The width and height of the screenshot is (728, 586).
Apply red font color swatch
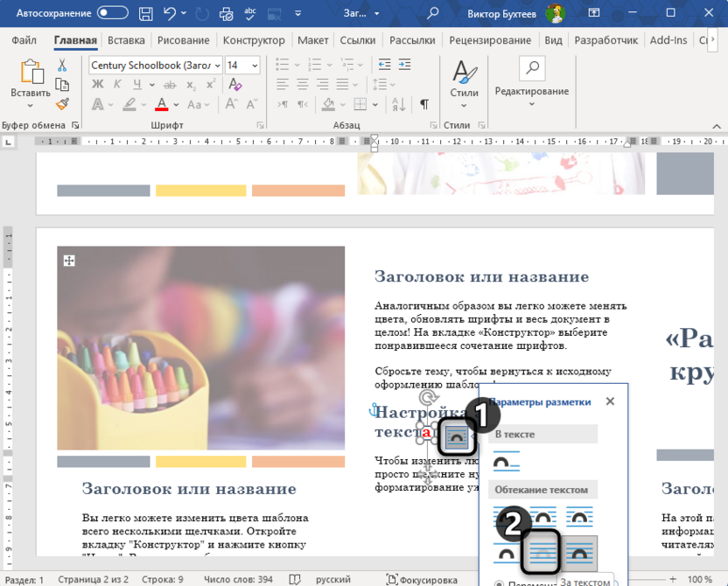162,104
